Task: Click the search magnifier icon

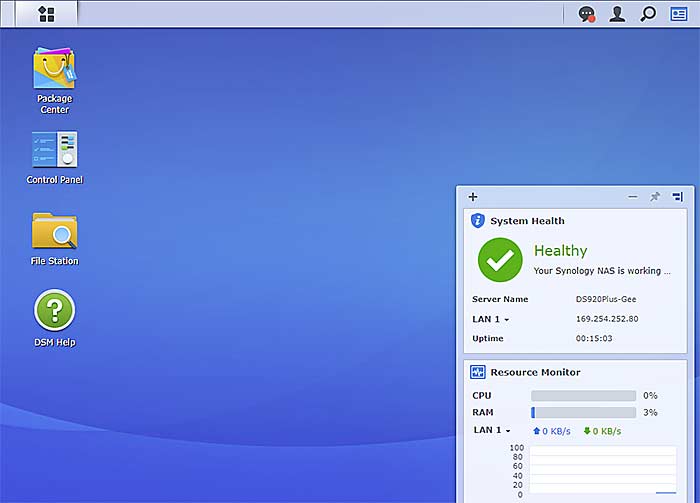Action: (648, 14)
